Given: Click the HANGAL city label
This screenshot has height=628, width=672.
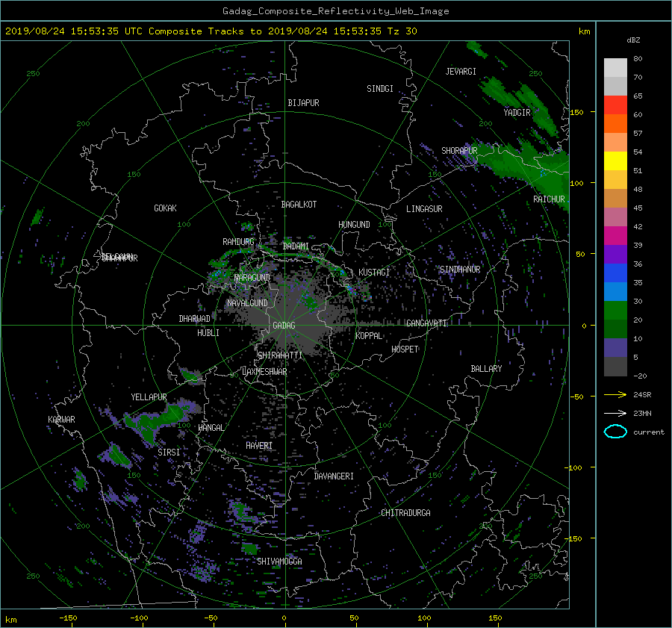Looking at the screenshot, I should tap(211, 428).
